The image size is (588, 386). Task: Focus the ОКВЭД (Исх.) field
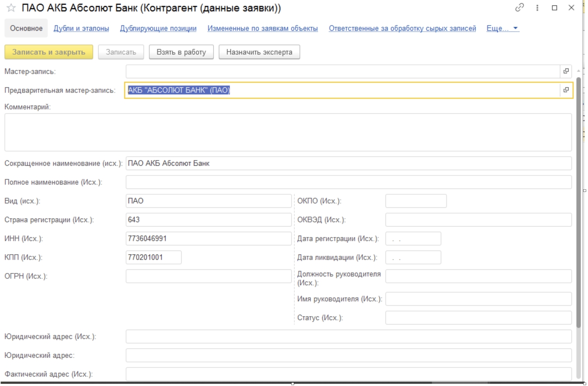pyautogui.click(x=478, y=220)
